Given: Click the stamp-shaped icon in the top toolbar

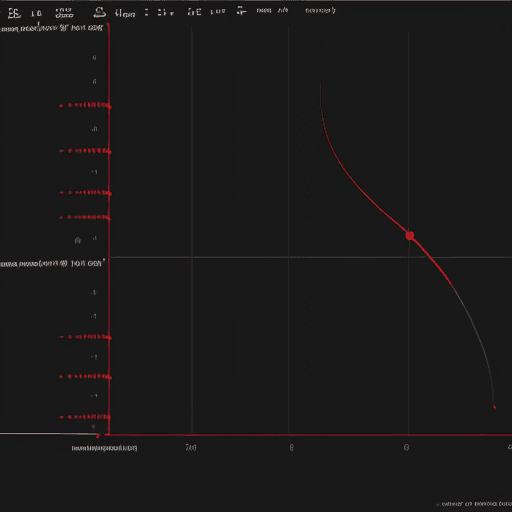Looking at the screenshot, I should 99,12.
